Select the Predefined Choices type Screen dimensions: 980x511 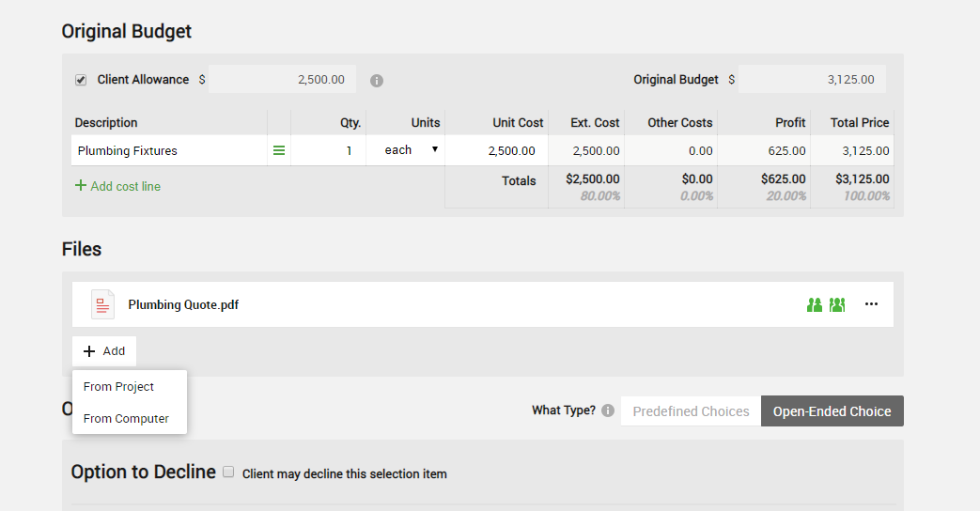pyautogui.click(x=691, y=410)
